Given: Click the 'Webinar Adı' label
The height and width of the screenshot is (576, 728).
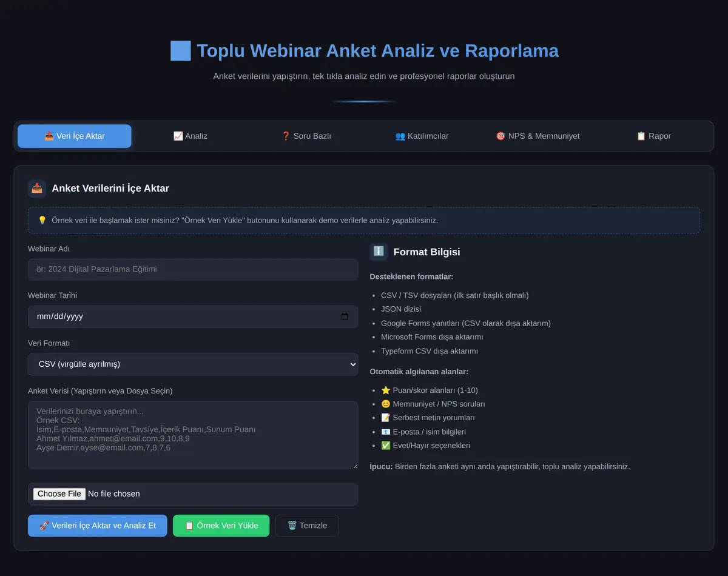Looking at the screenshot, I should (49, 249).
